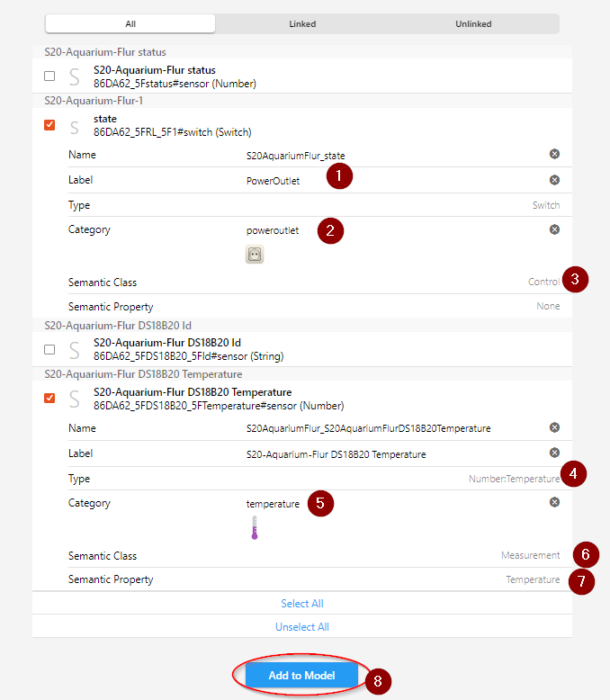Screen dimensions: 610x700
Task: Open the Semantic Property Temperature selector
Action: 532,580
